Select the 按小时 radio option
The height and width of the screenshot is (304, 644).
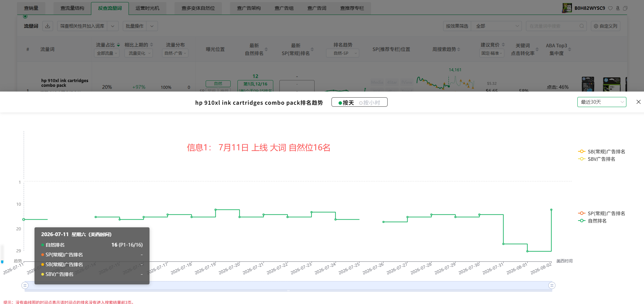point(370,103)
